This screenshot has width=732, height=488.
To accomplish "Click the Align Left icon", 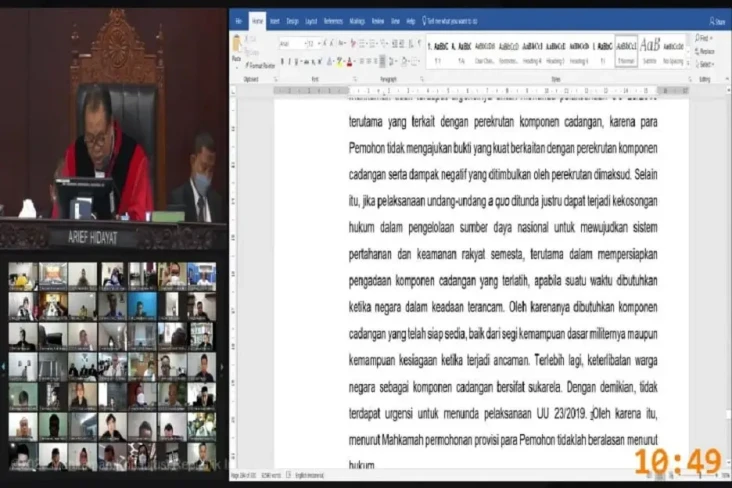I will tap(361, 61).
